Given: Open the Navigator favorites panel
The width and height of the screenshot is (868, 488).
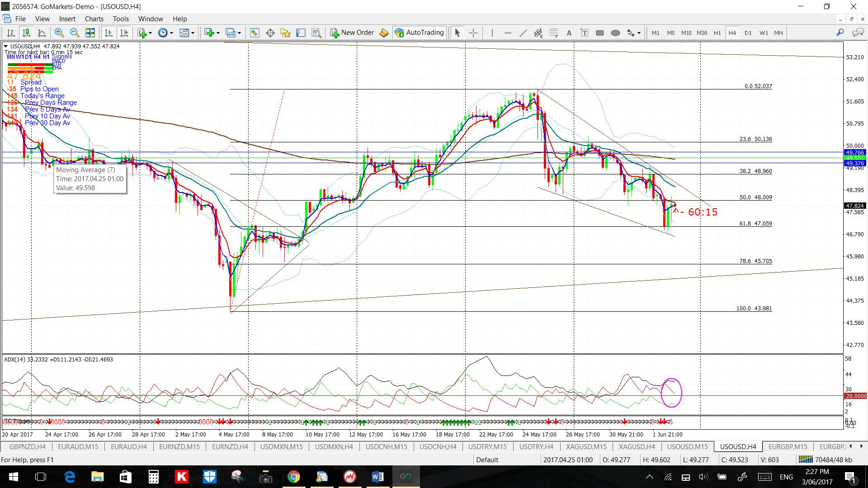Looking at the screenshot, I should point(285,33).
